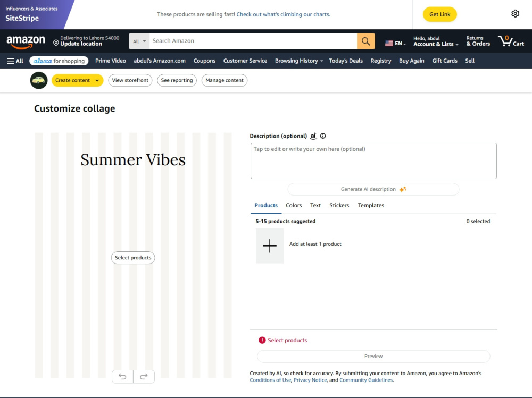Click Alexa for shopping pill
This screenshot has height=398, width=532.
pyautogui.click(x=59, y=61)
